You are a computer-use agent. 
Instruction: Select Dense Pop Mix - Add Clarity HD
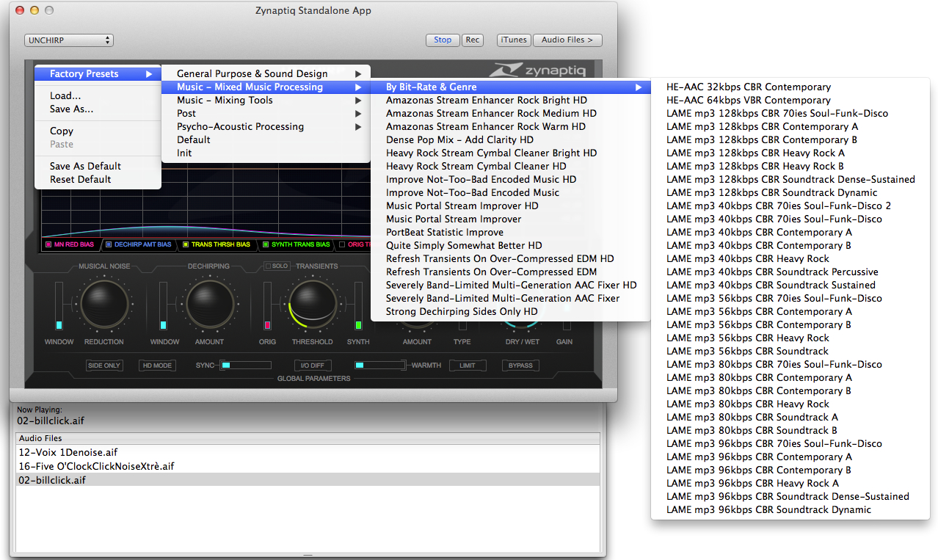[x=459, y=139]
